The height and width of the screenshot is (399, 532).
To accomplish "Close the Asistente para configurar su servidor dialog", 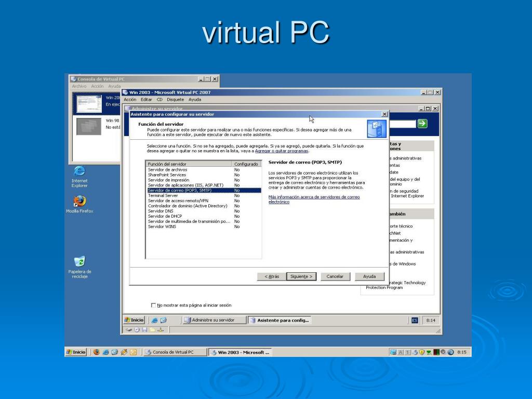I will pyautogui.click(x=384, y=114).
